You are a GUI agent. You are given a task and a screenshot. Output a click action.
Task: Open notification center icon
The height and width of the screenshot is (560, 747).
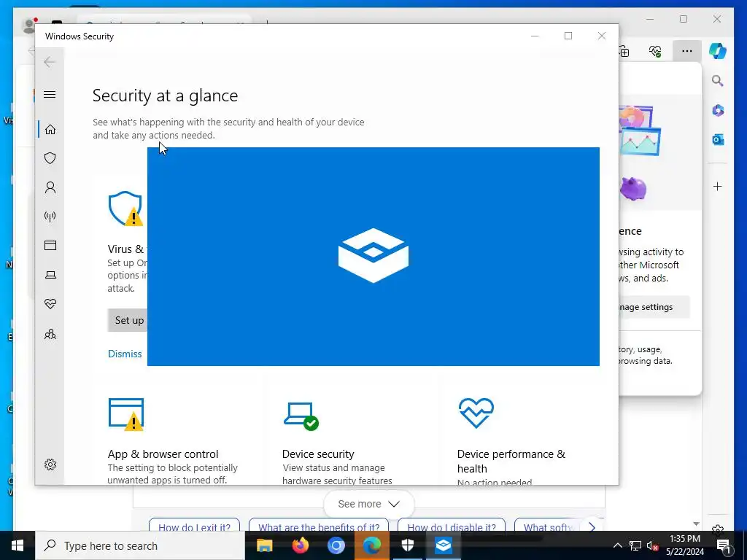tap(723, 545)
